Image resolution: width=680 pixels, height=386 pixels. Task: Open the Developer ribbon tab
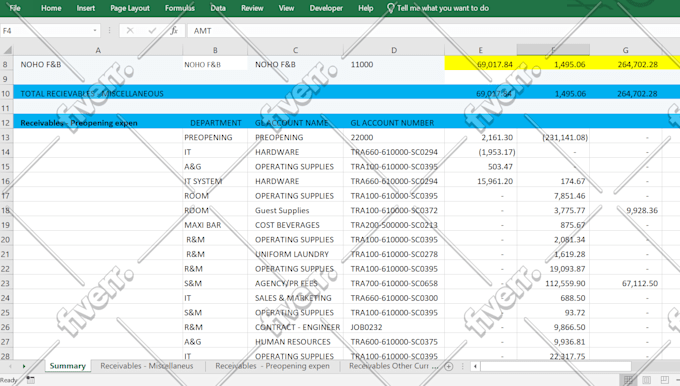(326, 8)
